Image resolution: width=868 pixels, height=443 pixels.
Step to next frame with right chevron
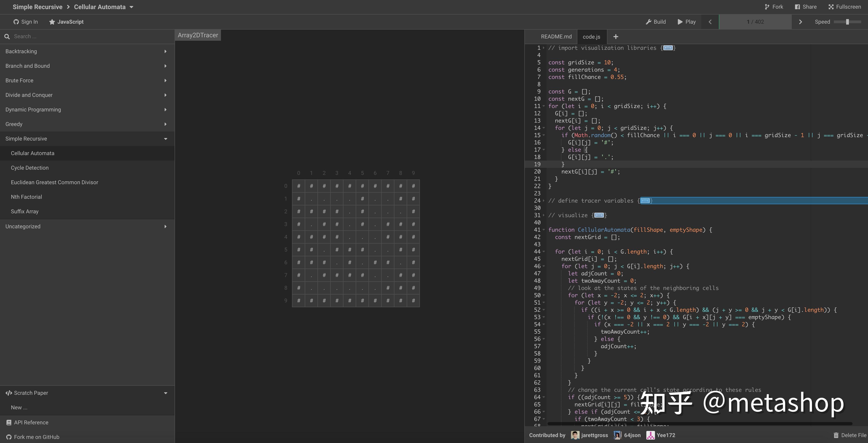click(x=800, y=22)
